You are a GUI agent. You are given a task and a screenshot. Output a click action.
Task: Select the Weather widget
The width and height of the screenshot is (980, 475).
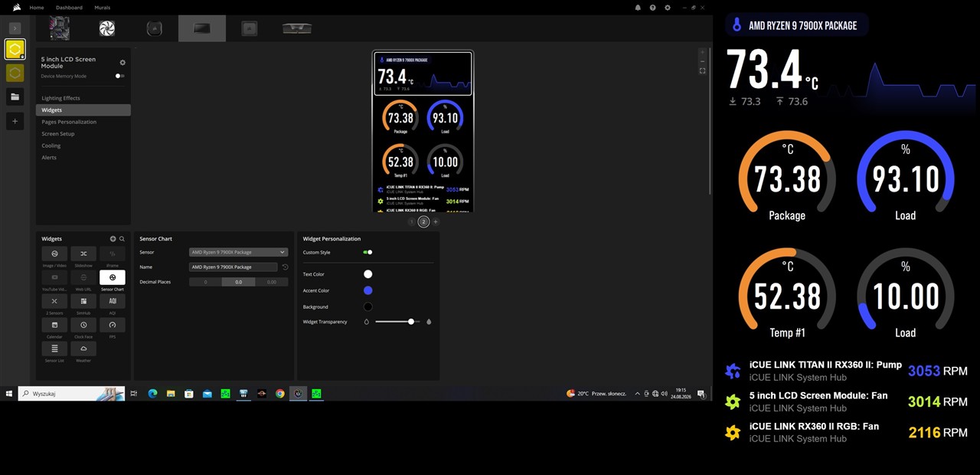tap(83, 349)
